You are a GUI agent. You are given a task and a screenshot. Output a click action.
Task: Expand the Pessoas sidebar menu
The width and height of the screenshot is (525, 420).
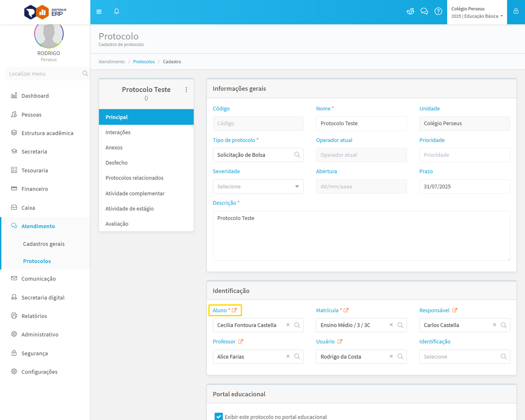[x=45, y=114]
